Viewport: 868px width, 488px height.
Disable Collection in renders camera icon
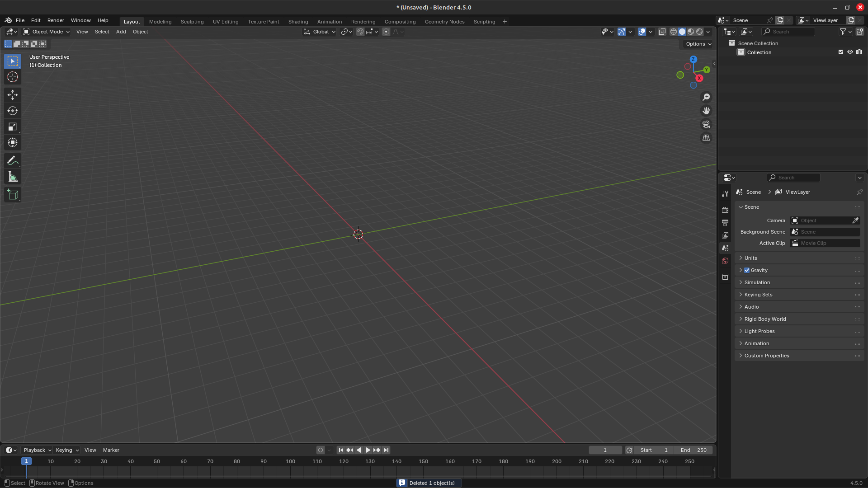[x=859, y=52]
